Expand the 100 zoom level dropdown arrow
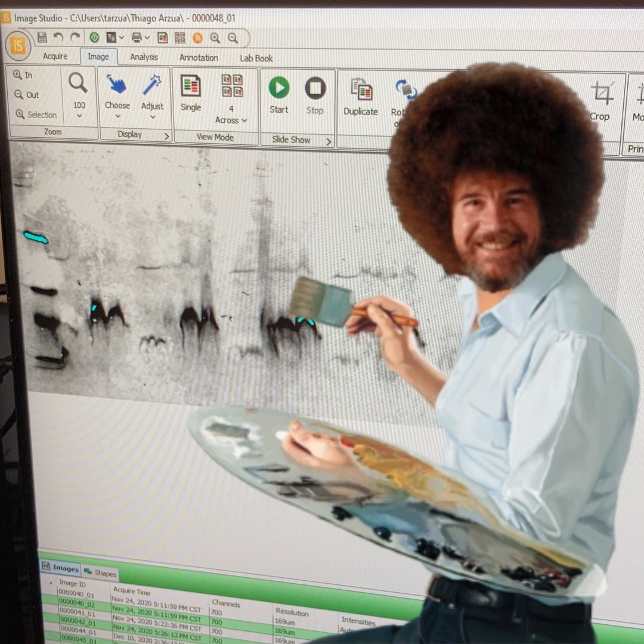 coord(79,116)
